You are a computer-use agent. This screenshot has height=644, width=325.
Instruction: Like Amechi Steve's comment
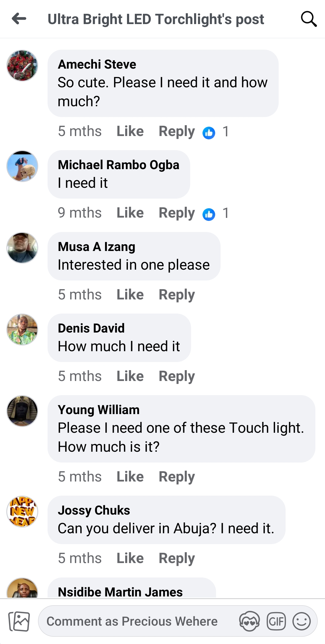click(x=130, y=132)
